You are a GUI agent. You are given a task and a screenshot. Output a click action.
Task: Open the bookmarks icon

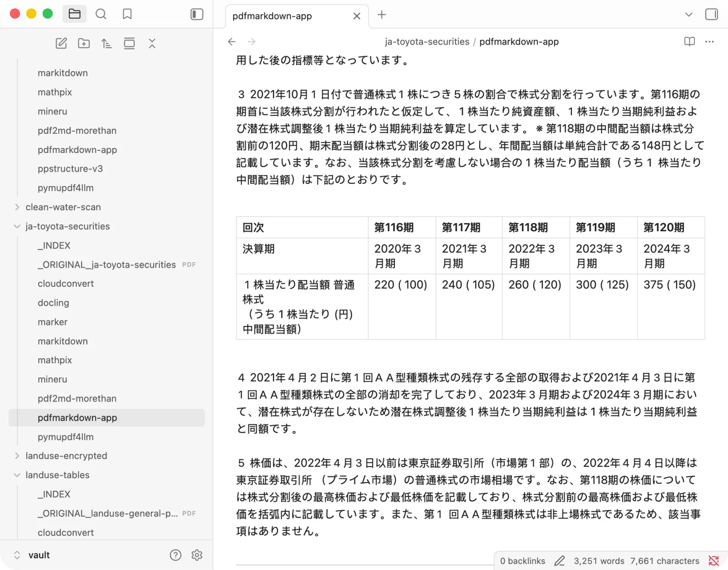click(x=127, y=14)
